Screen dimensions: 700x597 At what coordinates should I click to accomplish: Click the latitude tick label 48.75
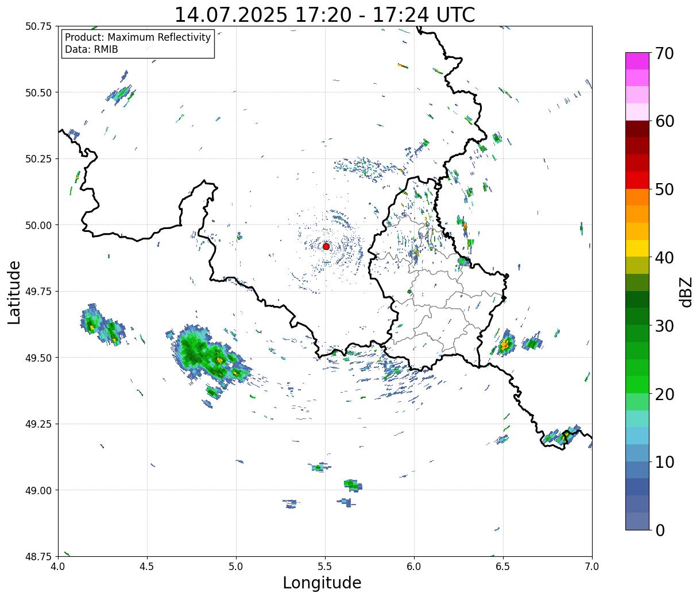point(38,556)
